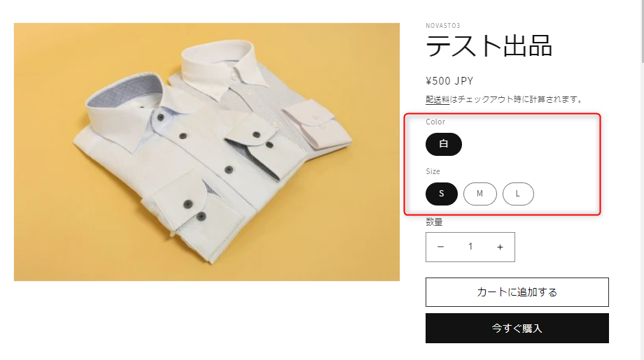Open the 配送料 shipping policy link
Screen dimensions: 644x360
click(x=437, y=99)
